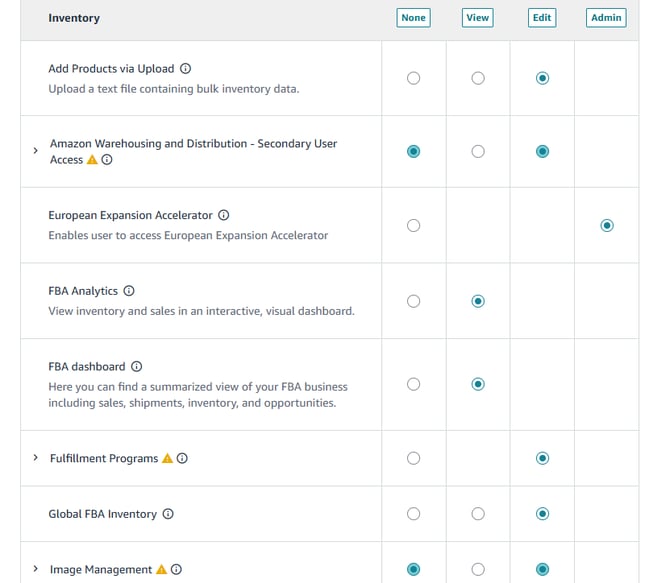The height and width of the screenshot is (583, 670).
Task: Click the View column header button
Action: (478, 18)
